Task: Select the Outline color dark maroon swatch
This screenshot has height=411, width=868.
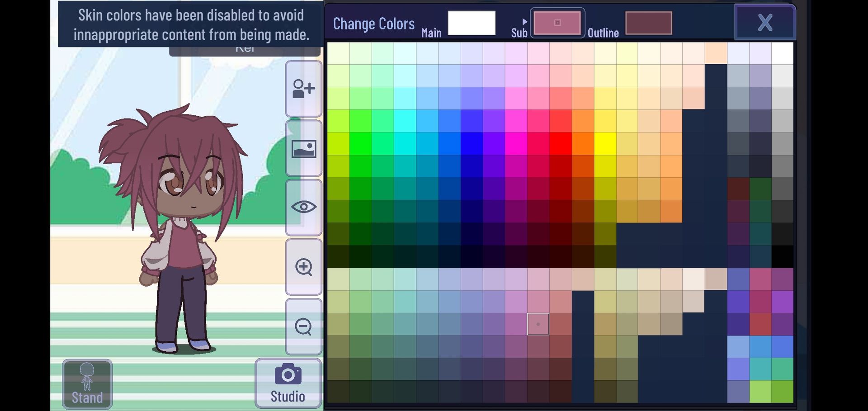Action: click(x=648, y=23)
